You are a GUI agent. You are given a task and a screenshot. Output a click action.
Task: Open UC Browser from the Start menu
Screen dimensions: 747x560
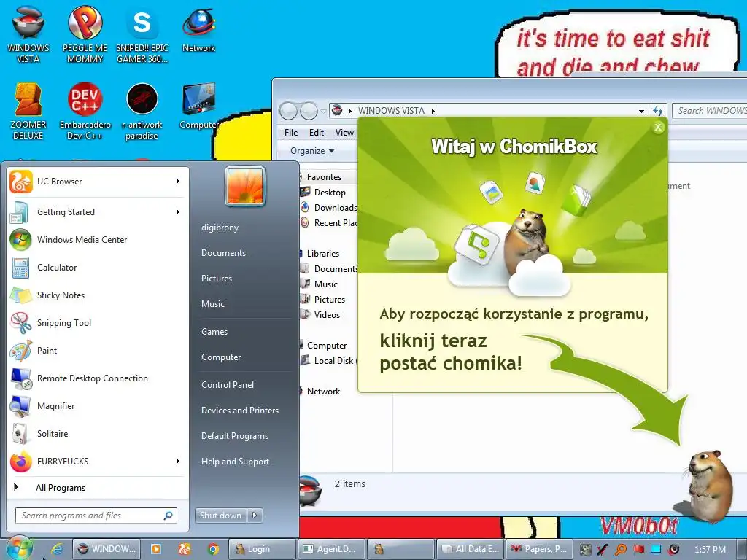click(97, 182)
